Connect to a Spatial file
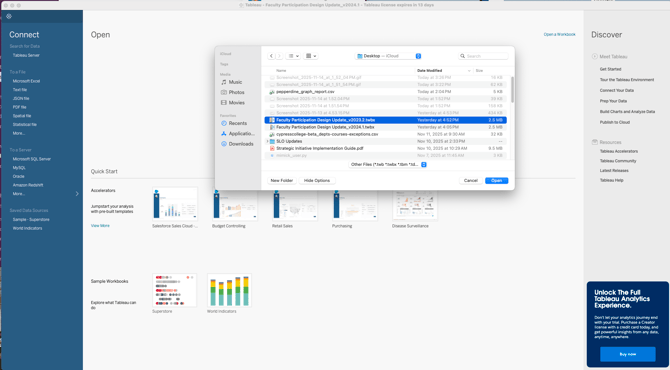The image size is (670, 370). pyautogui.click(x=22, y=116)
